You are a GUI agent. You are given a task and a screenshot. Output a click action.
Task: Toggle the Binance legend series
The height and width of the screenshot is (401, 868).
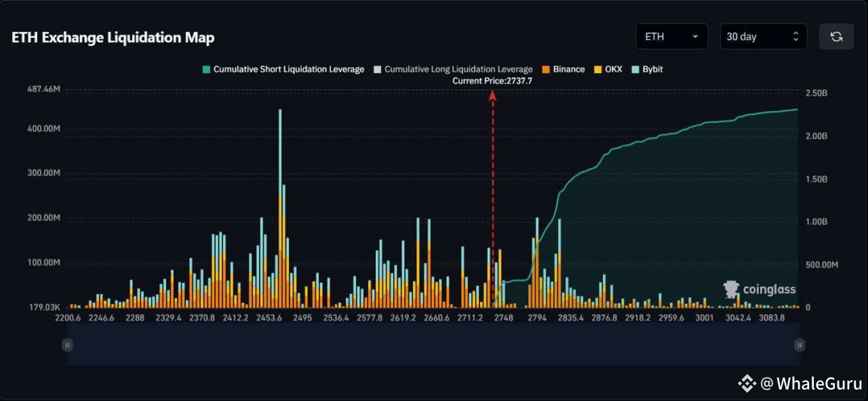tap(563, 69)
